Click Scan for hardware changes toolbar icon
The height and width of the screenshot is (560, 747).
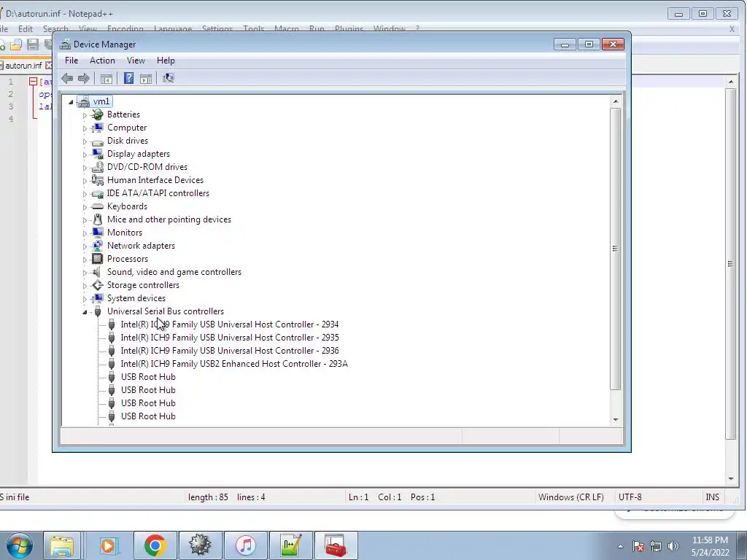coord(169,78)
